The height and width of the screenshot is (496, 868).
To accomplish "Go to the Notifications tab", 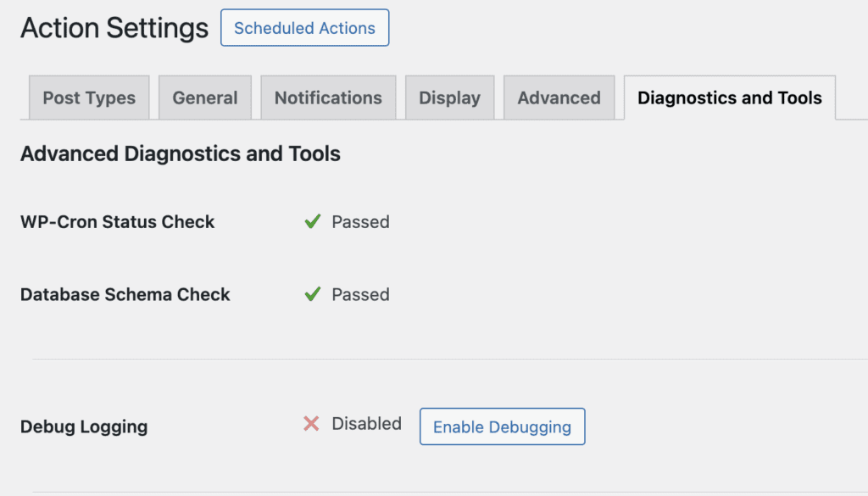I will [x=328, y=98].
